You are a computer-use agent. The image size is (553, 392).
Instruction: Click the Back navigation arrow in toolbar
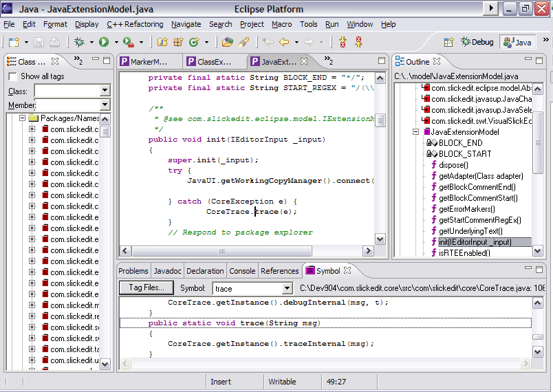click(x=283, y=42)
